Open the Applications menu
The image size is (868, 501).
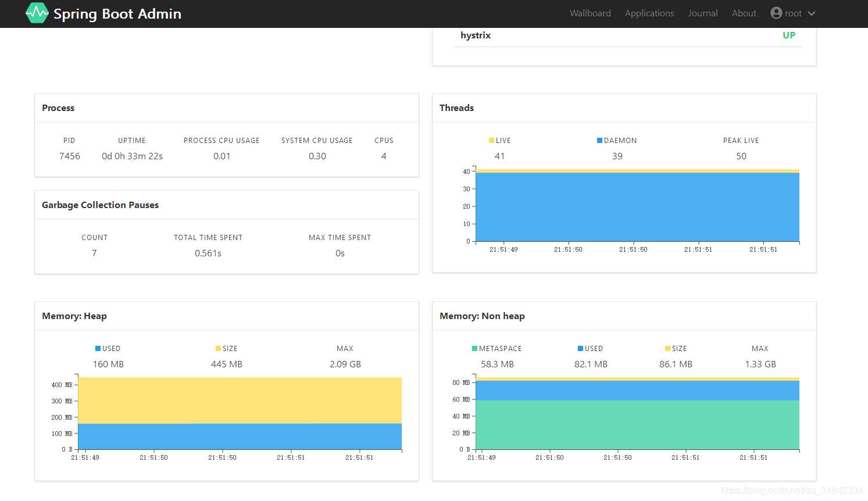pos(649,13)
